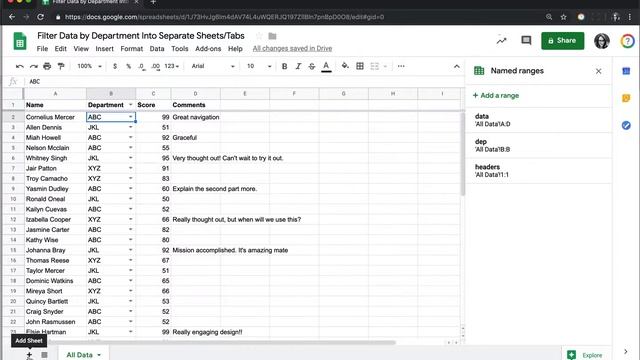
Task: Select column A header
Action: tap(55, 94)
